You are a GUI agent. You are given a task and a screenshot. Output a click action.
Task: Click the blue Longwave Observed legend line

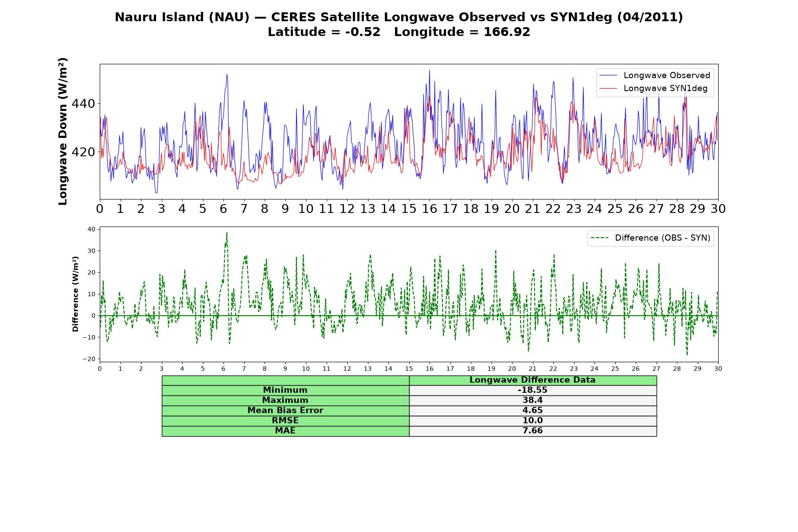tap(608, 75)
